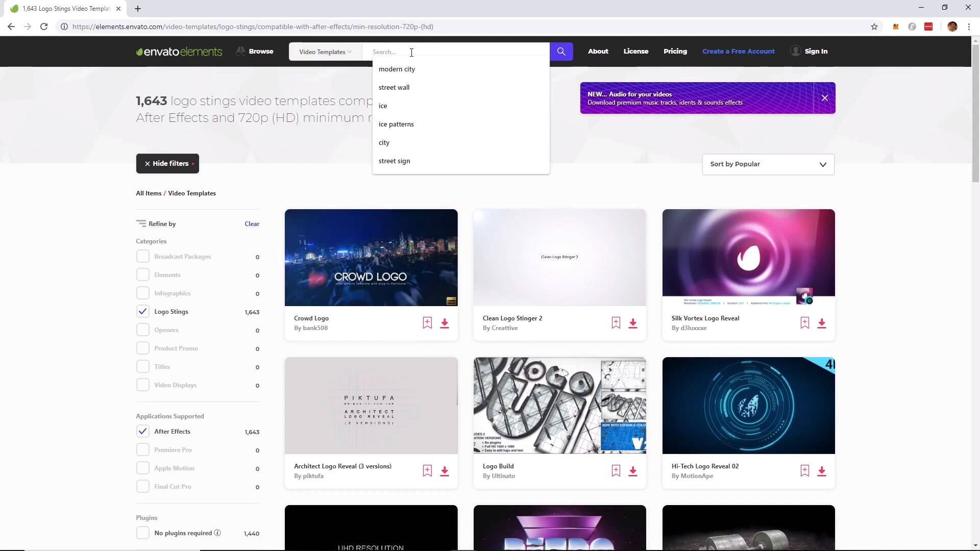980x551 pixels.
Task: Open the Video Templates category dropdown
Action: tap(325, 52)
